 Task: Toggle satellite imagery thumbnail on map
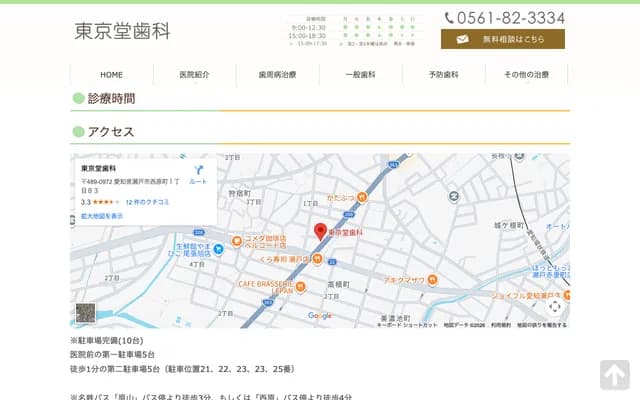(x=86, y=313)
